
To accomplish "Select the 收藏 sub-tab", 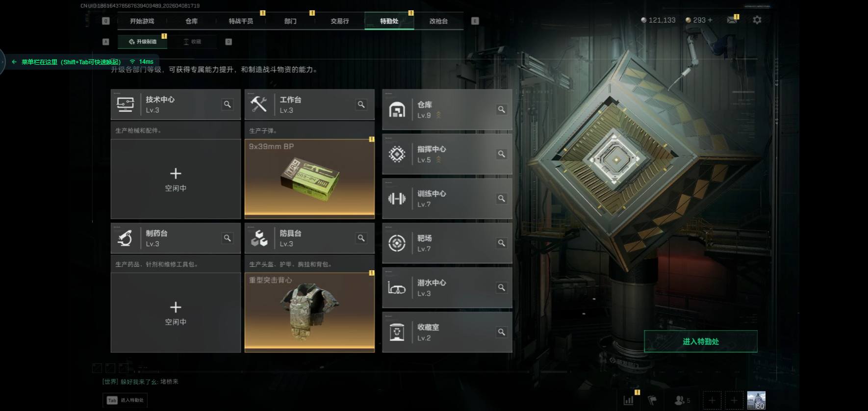I will point(192,42).
